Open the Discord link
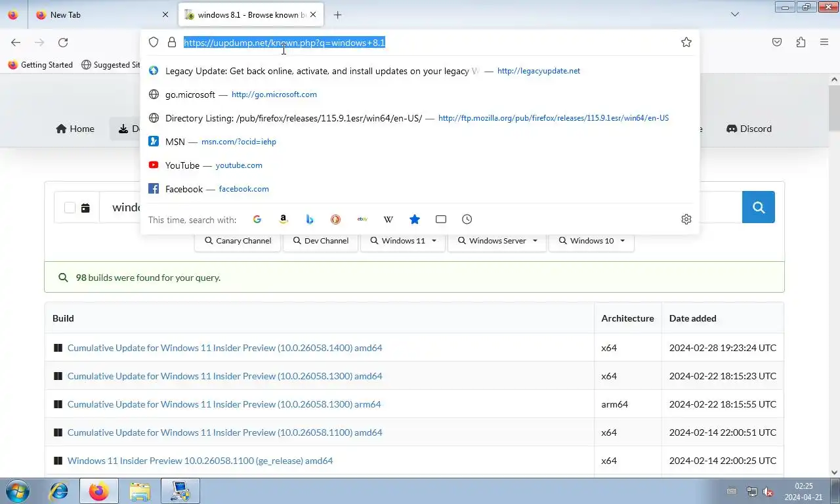840x504 pixels. pos(749,129)
